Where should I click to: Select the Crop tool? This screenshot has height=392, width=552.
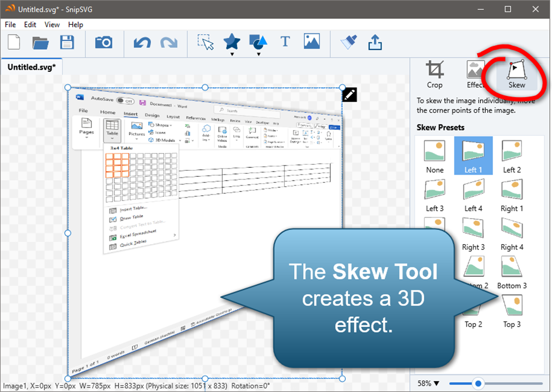[x=434, y=74]
